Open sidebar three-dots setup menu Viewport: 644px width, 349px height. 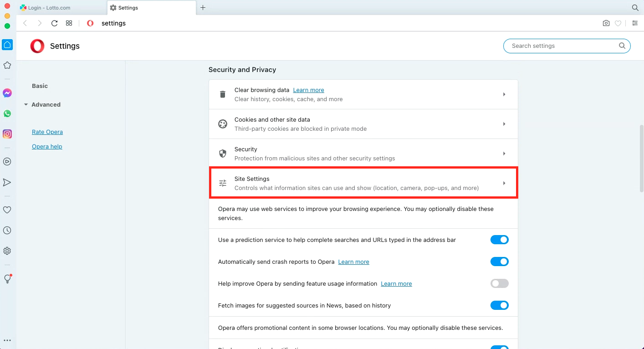coord(7,340)
